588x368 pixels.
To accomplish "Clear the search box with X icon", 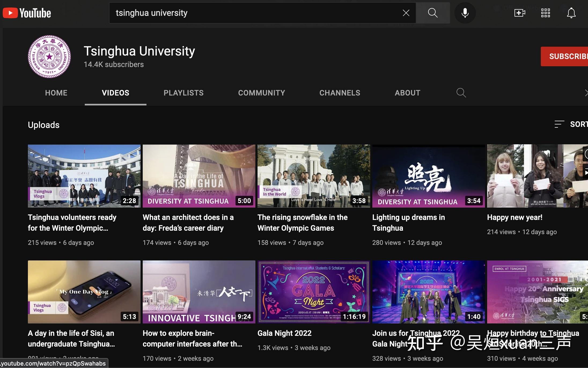I will coord(406,13).
